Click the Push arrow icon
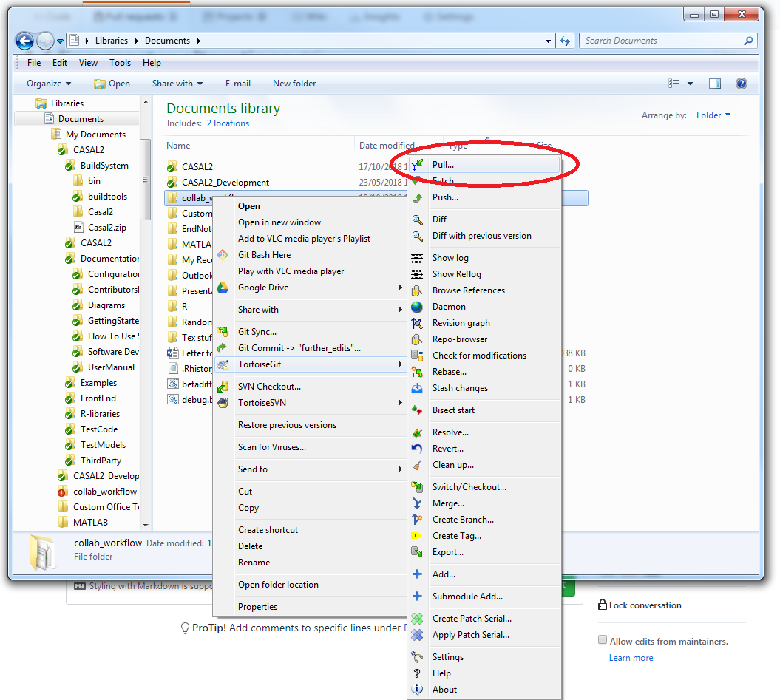This screenshot has height=700, width=780. pyautogui.click(x=418, y=197)
